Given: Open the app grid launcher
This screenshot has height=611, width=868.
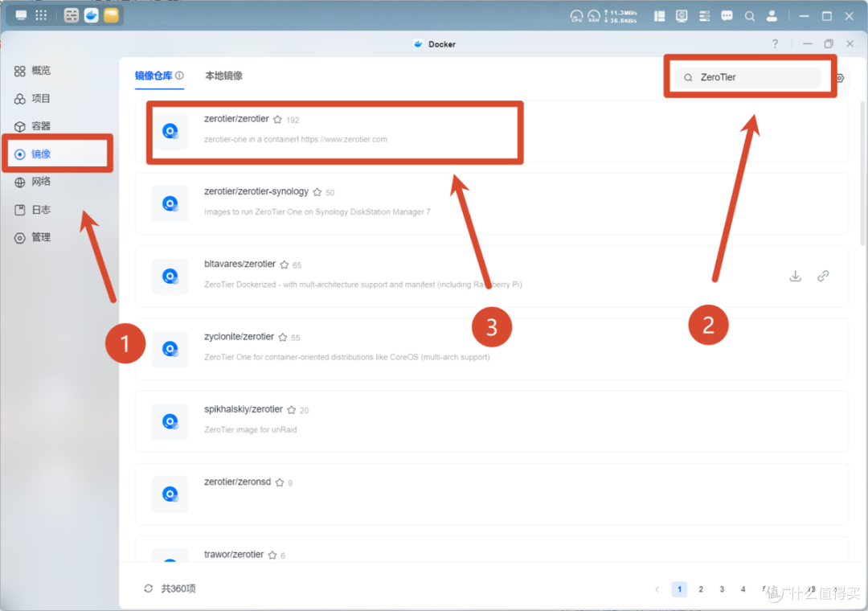Looking at the screenshot, I should 41,15.
